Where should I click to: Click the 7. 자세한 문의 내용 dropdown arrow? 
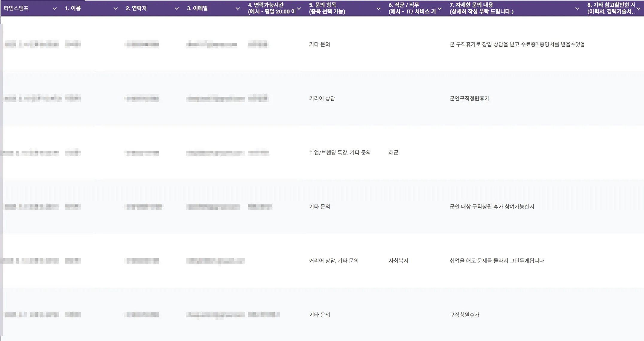(x=577, y=9)
